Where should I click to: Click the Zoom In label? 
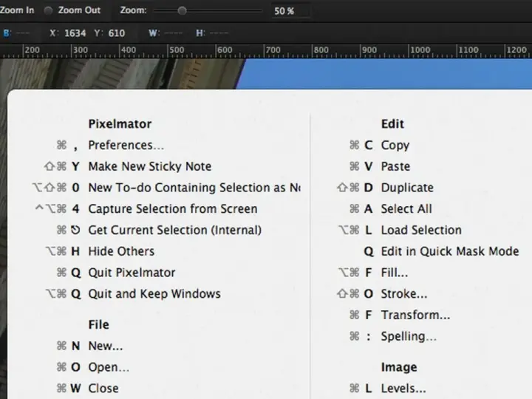[x=17, y=10]
